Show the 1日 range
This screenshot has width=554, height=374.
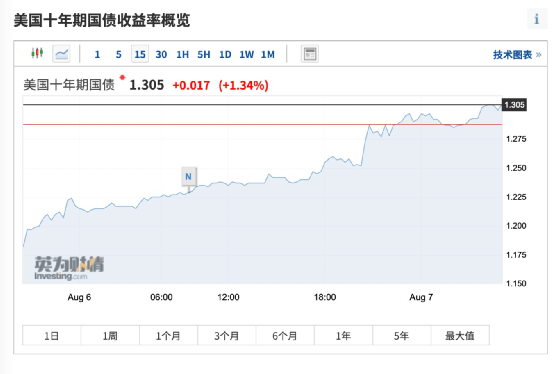[x=52, y=335]
